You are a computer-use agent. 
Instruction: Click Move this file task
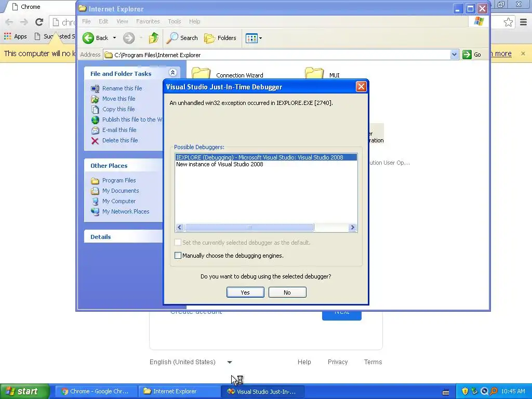tap(119, 99)
